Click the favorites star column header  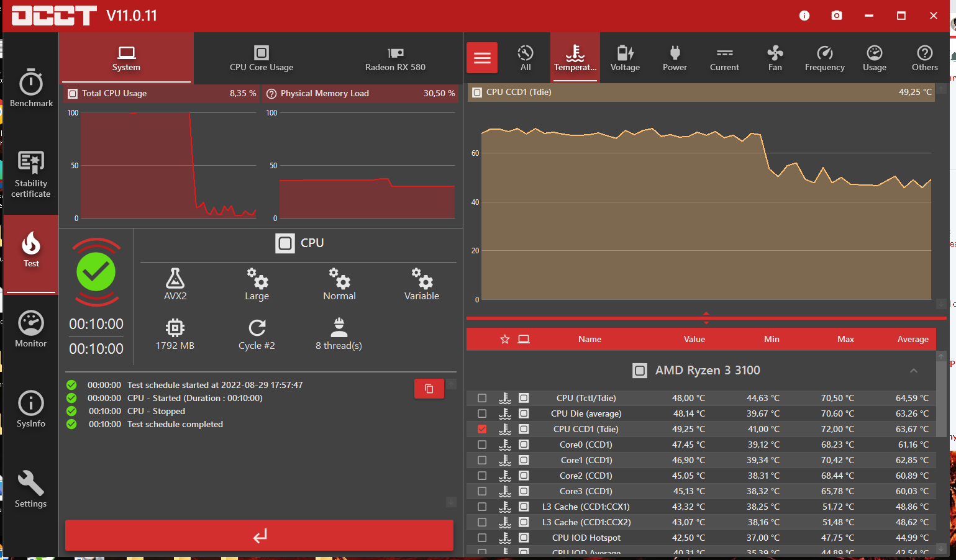click(x=505, y=339)
